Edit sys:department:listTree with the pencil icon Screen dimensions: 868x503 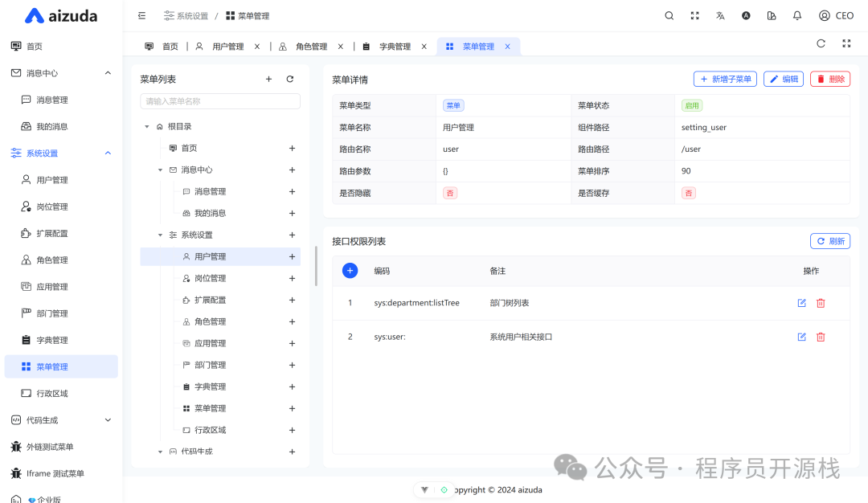801,303
